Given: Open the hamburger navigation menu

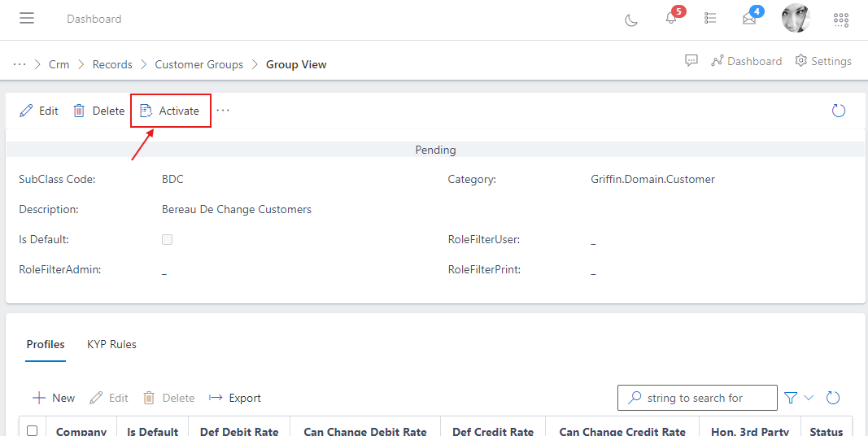Looking at the screenshot, I should (27, 18).
